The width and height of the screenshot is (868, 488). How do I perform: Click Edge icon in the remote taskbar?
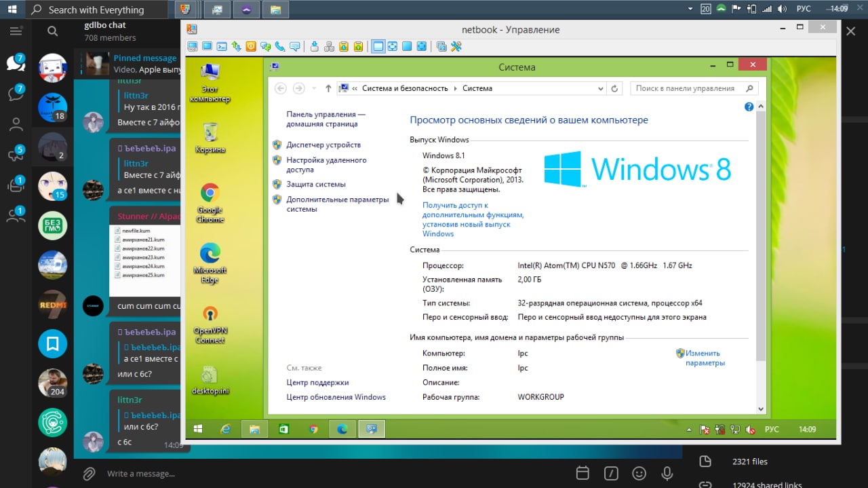[x=342, y=429]
